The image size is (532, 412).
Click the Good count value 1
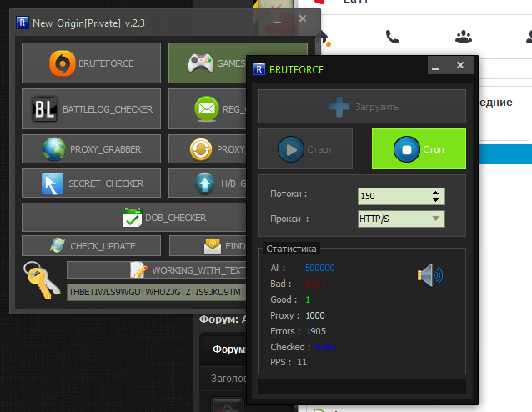pyautogui.click(x=308, y=299)
